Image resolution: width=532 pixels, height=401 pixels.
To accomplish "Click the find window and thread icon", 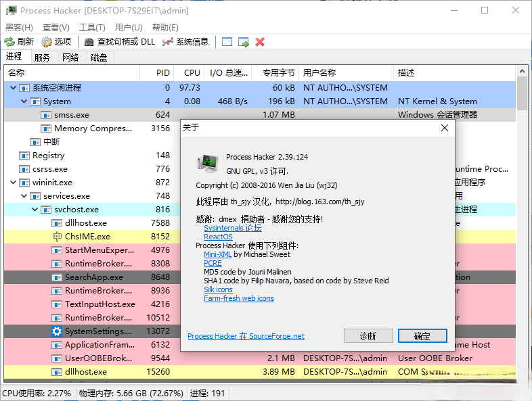I will (x=244, y=42).
